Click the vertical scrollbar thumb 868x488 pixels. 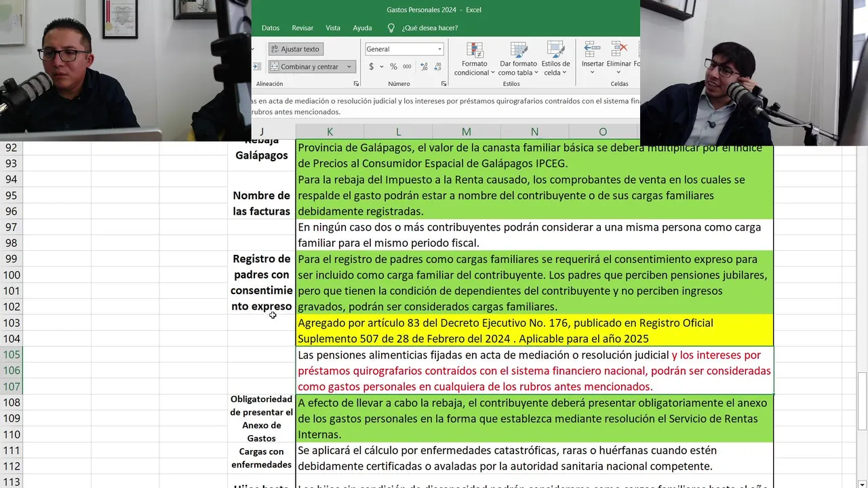tap(863, 401)
